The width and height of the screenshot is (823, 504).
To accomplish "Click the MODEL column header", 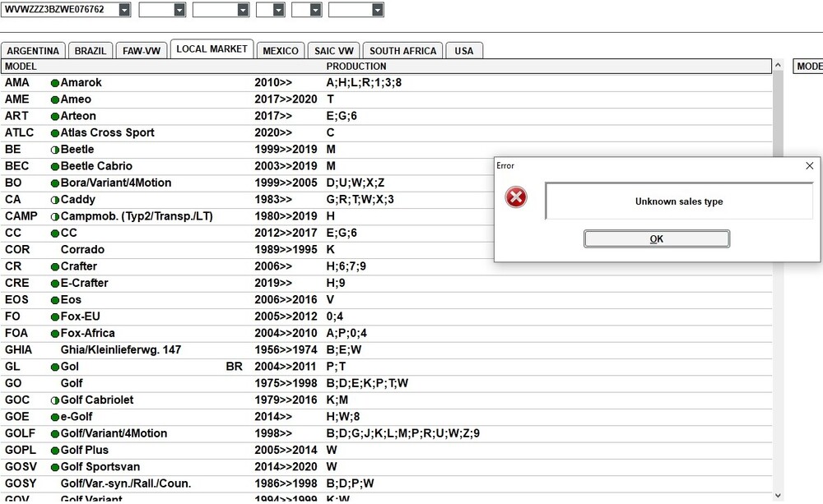I will click(21, 66).
